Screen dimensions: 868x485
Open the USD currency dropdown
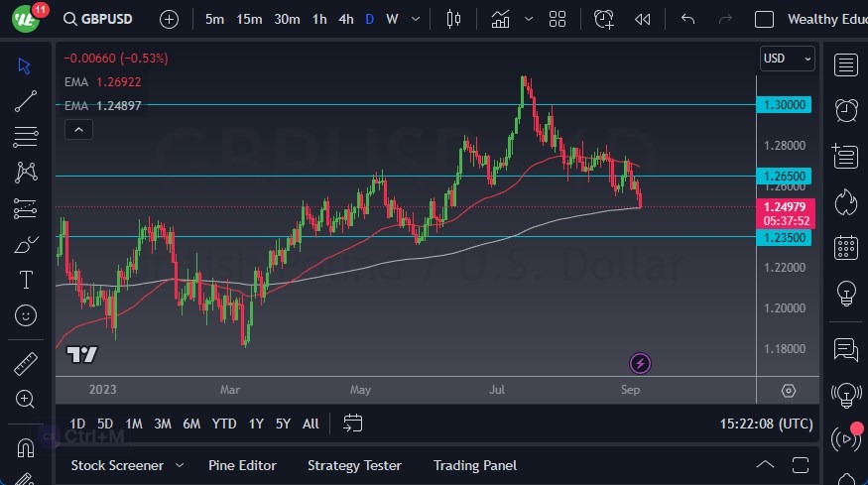[x=788, y=59]
